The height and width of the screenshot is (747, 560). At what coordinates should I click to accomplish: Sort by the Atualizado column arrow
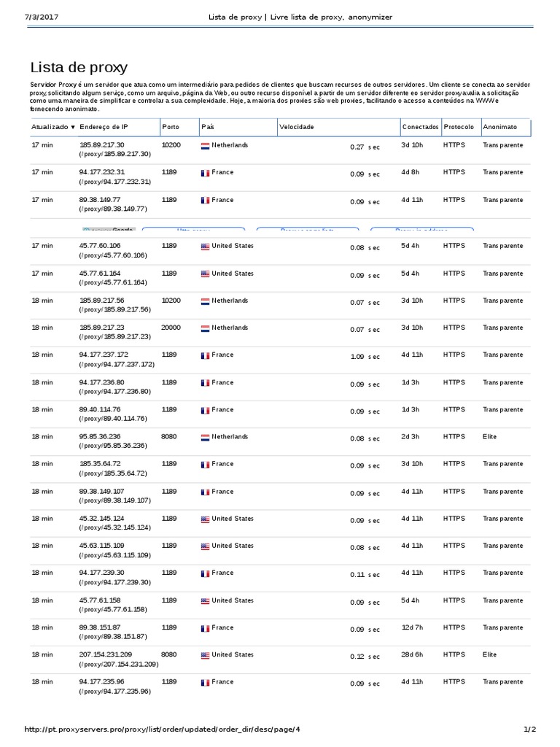tap(73, 127)
